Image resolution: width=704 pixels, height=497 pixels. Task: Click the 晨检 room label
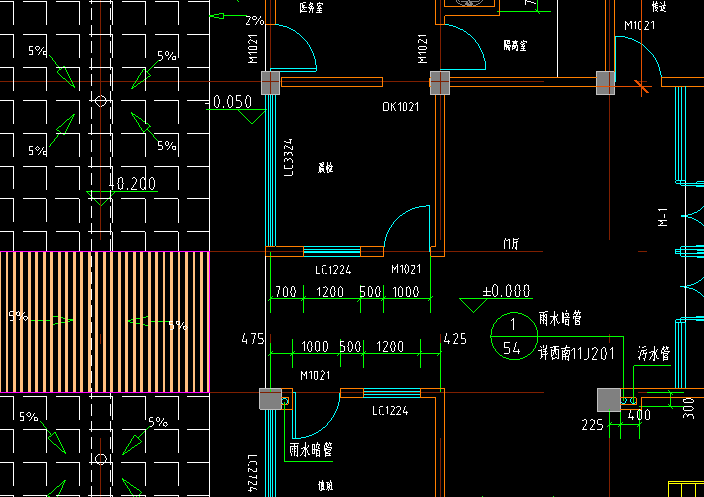(x=326, y=168)
